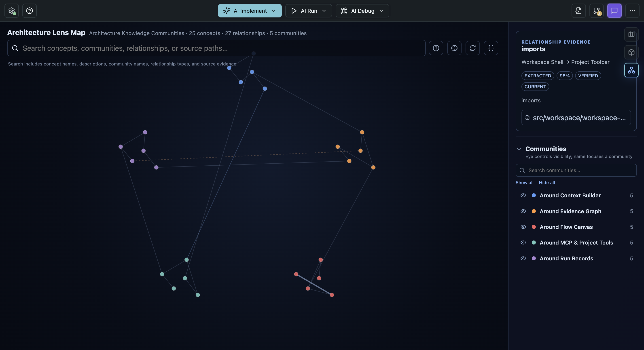Click the refresh map icon
The width and height of the screenshot is (644, 350).
(x=472, y=48)
